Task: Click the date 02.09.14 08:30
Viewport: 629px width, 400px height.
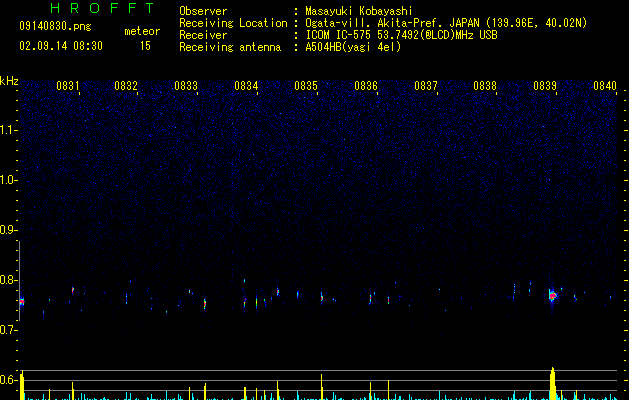Action: coord(61,46)
